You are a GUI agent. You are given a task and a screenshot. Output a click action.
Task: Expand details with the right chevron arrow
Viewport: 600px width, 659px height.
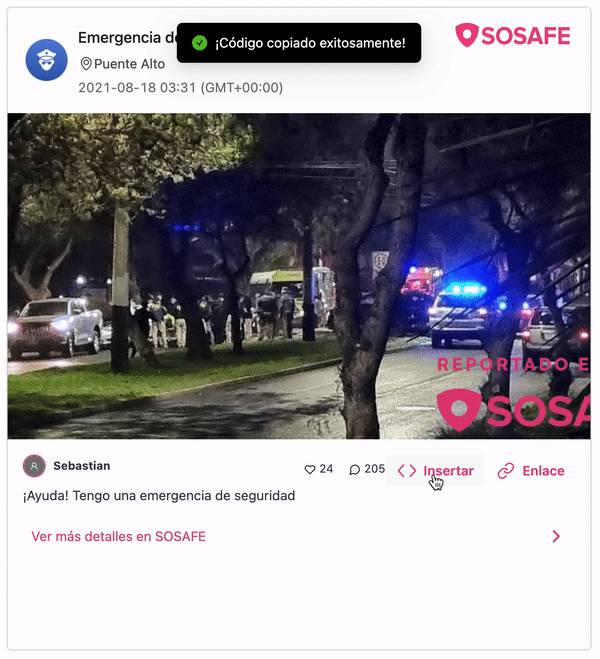(x=556, y=536)
